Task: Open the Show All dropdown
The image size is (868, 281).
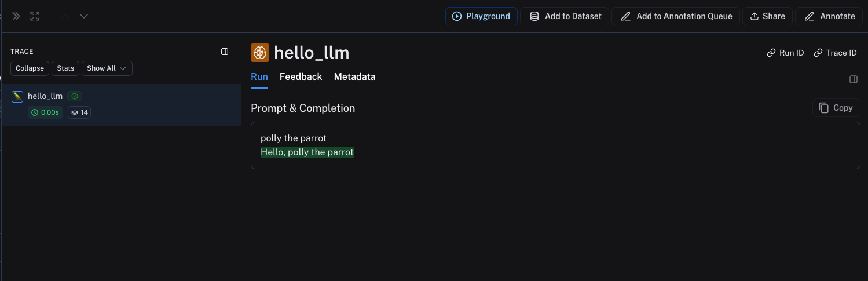Action: (107, 68)
